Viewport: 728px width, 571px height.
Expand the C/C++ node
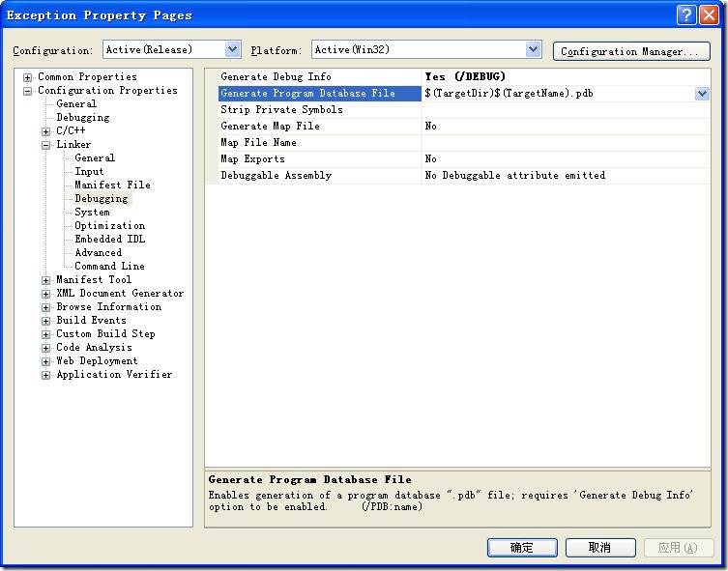coord(45,131)
